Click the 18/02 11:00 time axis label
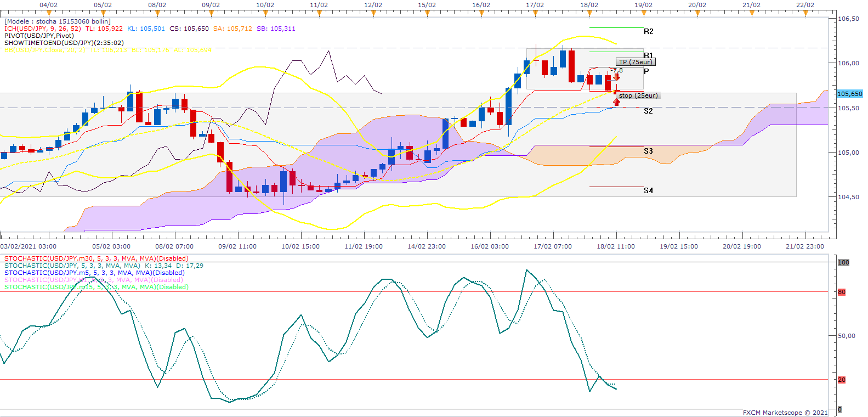Image resolution: width=868 pixels, height=417 pixels. click(616, 246)
